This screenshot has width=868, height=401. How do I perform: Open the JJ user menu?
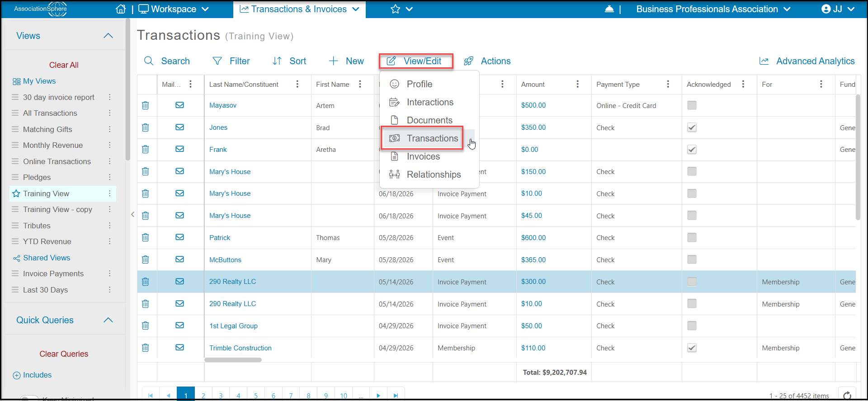(x=838, y=9)
